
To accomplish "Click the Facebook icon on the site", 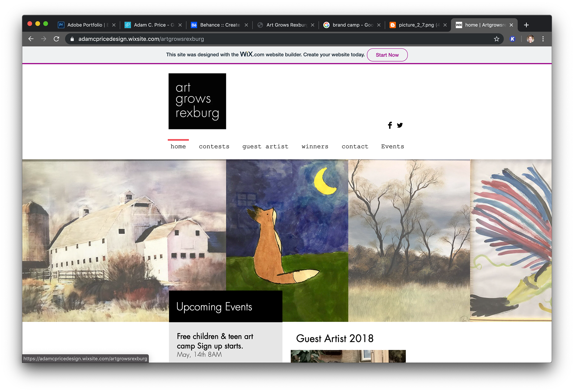I will [x=390, y=125].
